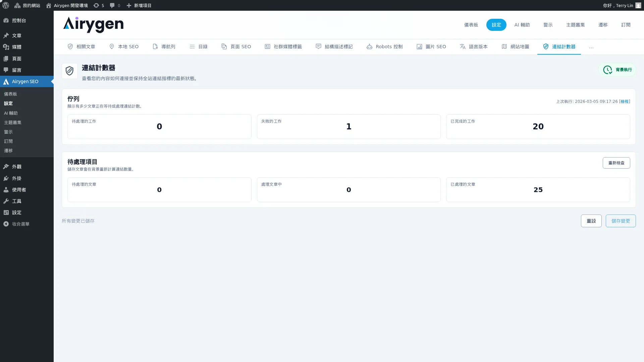
Task: Open the comments bubble icon in admin bar
Action: coord(112,5)
